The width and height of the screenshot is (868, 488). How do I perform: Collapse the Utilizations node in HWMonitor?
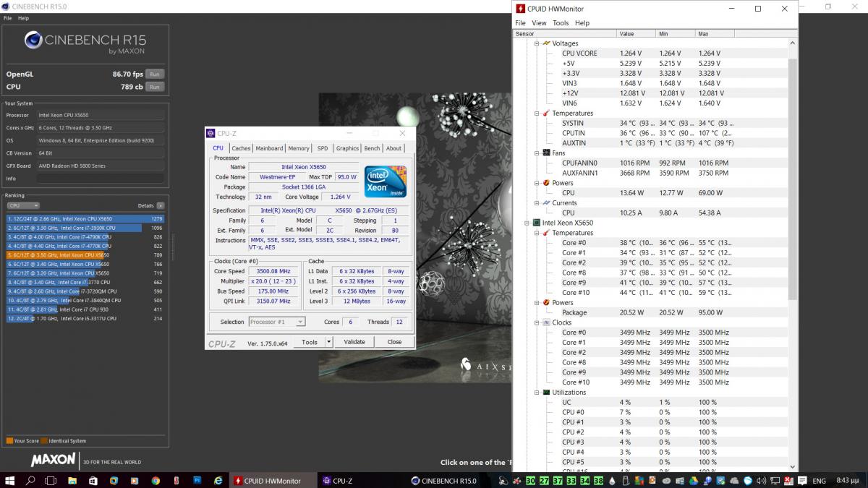pyautogui.click(x=537, y=393)
